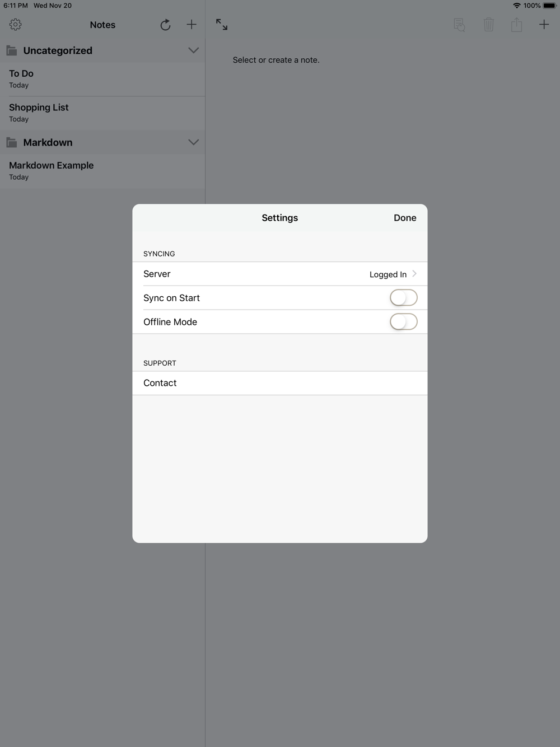
Task: Tap the SYNCING section header
Action: (x=159, y=254)
